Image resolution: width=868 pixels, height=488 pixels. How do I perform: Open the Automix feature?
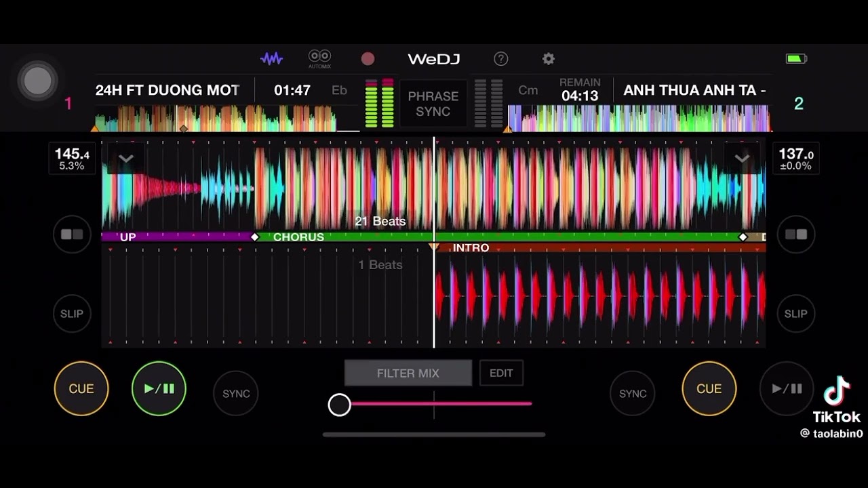point(319,59)
